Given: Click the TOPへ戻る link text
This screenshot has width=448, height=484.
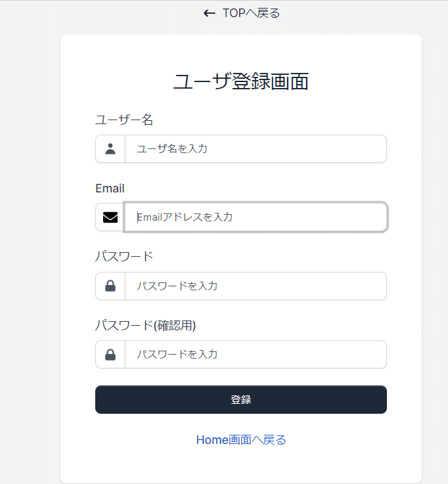Looking at the screenshot, I should [251, 13].
